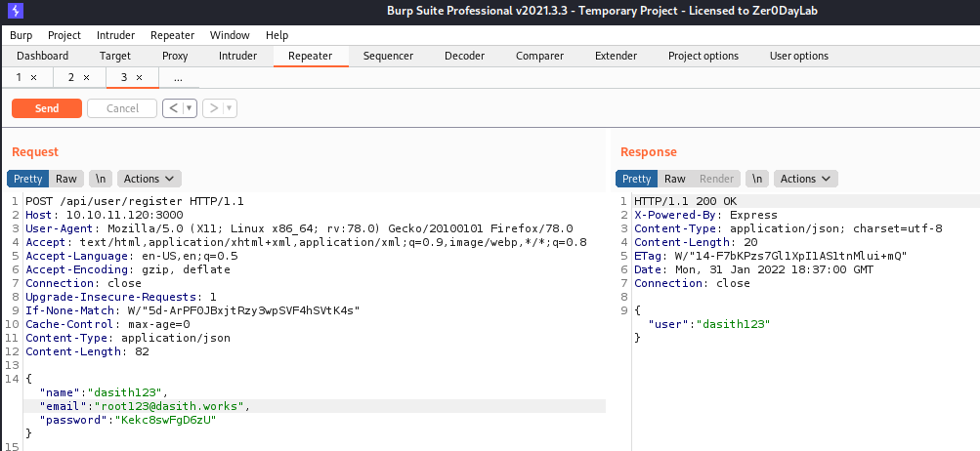Screen dimensions: 980x451
Task: Toggle \n non-printable characters in Request
Action: (x=101, y=179)
